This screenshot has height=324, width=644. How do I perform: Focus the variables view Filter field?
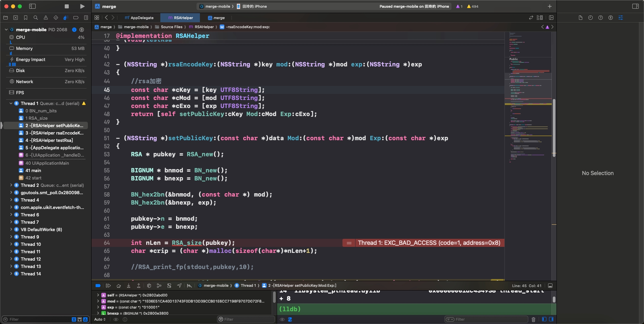click(x=246, y=319)
